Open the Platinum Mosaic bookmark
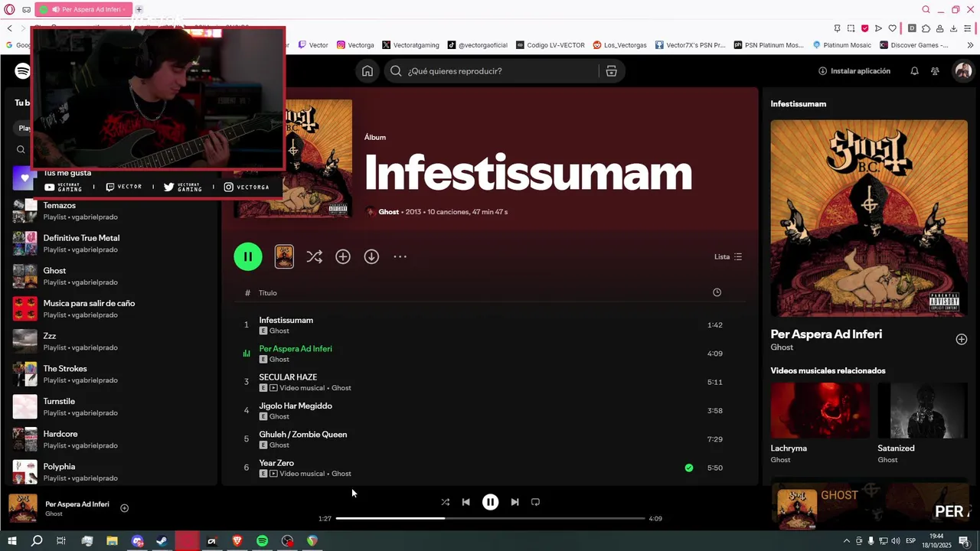 tap(841, 45)
